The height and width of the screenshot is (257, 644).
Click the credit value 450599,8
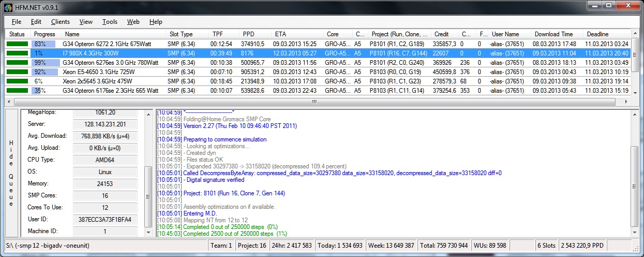click(444, 72)
